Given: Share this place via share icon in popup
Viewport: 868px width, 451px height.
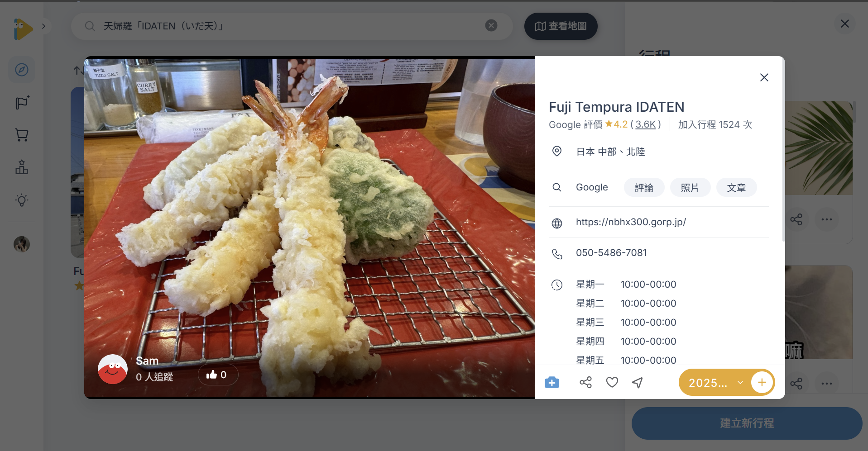Looking at the screenshot, I should [x=585, y=383].
